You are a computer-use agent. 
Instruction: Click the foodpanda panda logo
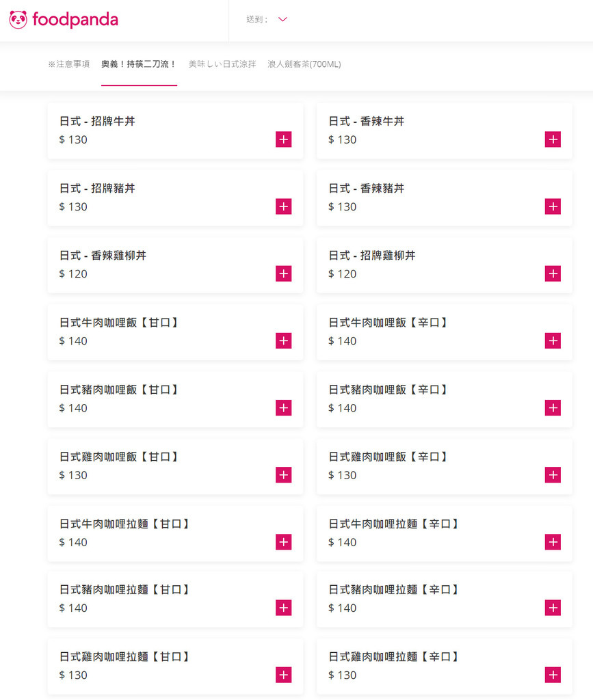[x=18, y=20]
